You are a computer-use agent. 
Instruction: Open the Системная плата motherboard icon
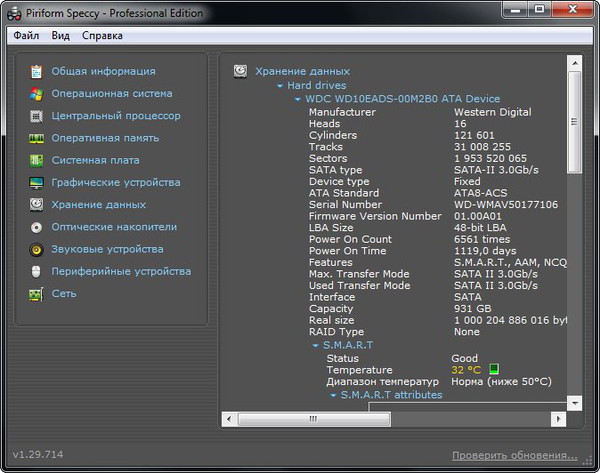coord(36,160)
